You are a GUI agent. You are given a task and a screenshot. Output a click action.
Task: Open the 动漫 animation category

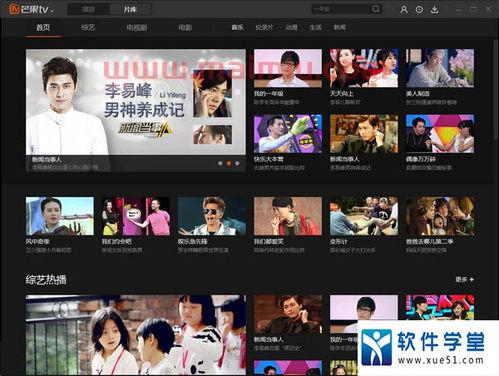point(291,27)
